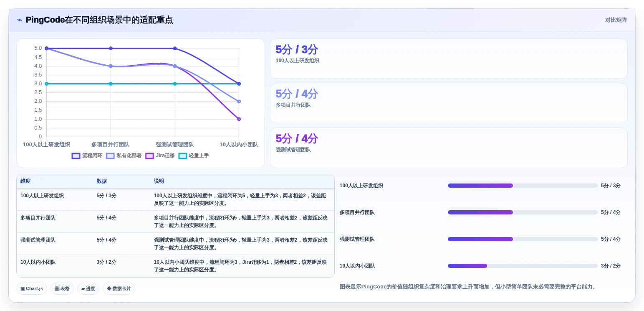Image resolution: width=644 pixels, height=311 pixels.
Task: Click the Jira迁移 legend label
Action: coord(165,156)
